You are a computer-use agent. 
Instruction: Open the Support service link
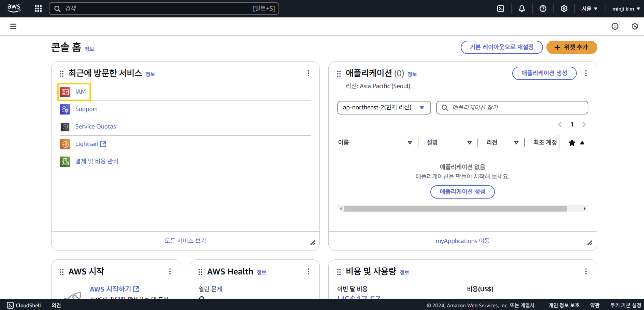(x=86, y=109)
